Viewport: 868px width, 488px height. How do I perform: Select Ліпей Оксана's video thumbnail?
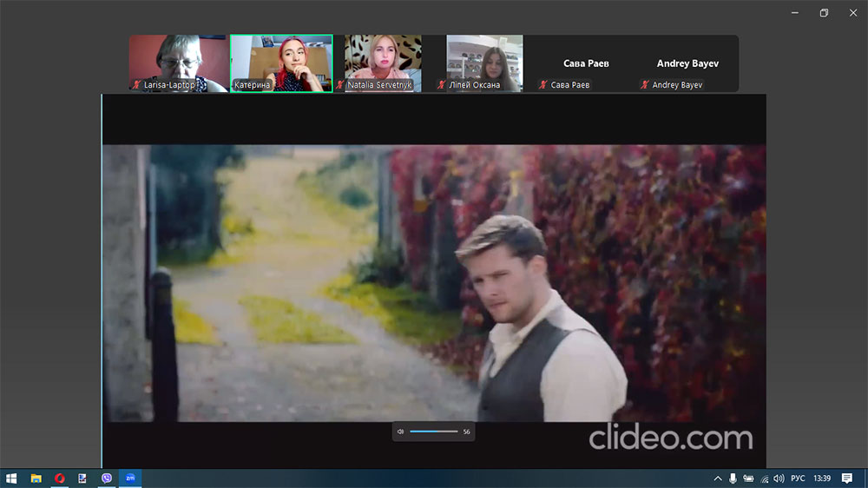click(x=484, y=63)
